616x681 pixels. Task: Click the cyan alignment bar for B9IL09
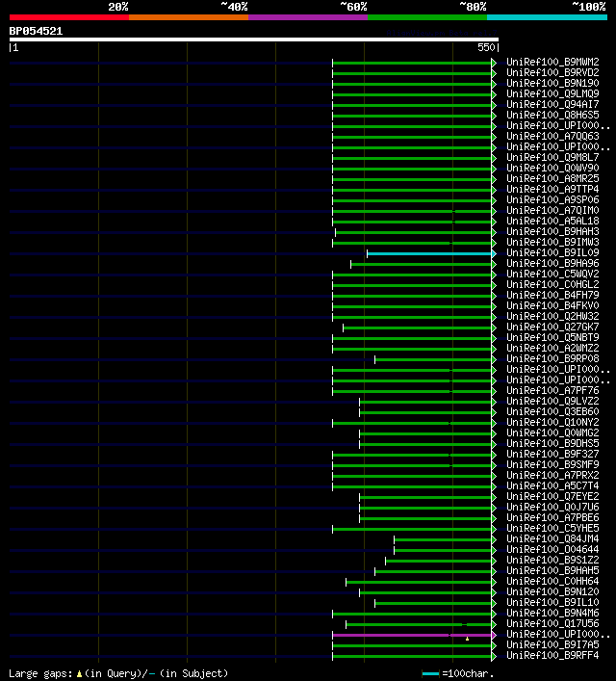pos(429,253)
